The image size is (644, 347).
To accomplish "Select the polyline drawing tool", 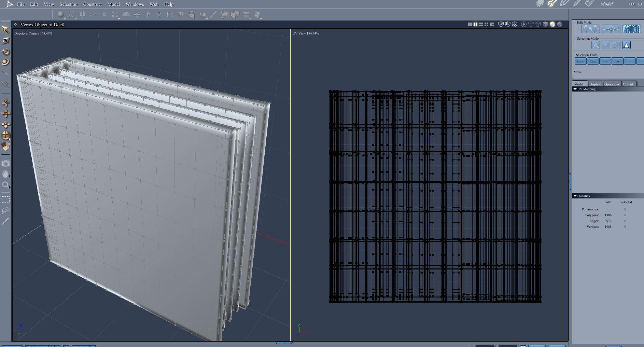I will tap(71, 15).
